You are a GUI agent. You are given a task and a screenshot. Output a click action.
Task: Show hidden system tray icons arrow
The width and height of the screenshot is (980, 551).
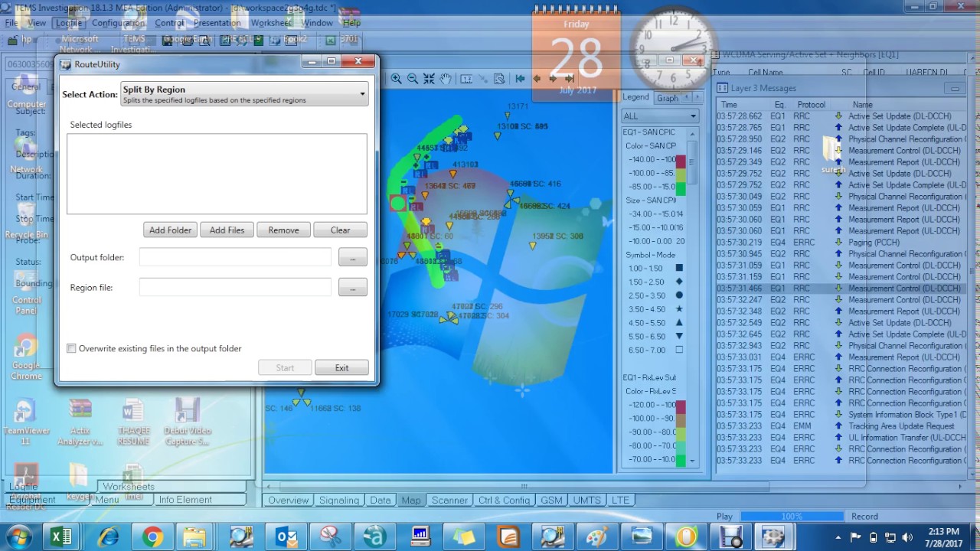(x=839, y=537)
